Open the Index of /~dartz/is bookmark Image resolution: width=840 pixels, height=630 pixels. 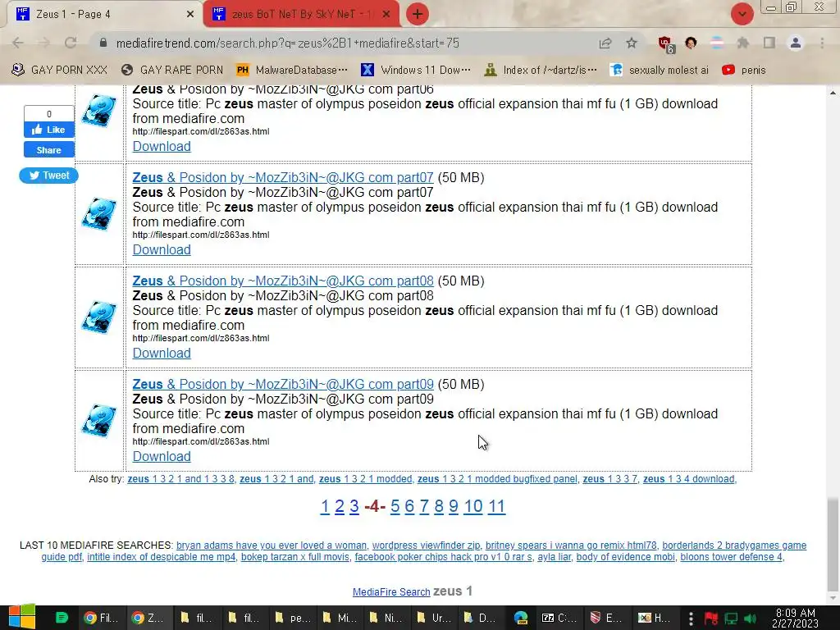click(540, 71)
